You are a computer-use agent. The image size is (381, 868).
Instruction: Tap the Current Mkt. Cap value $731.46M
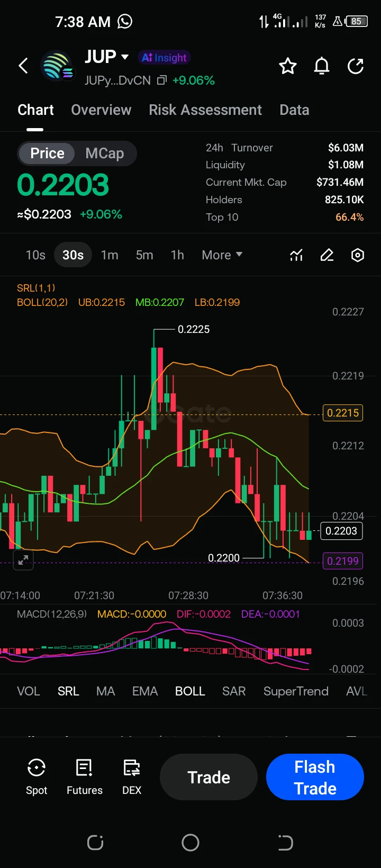[x=340, y=182]
